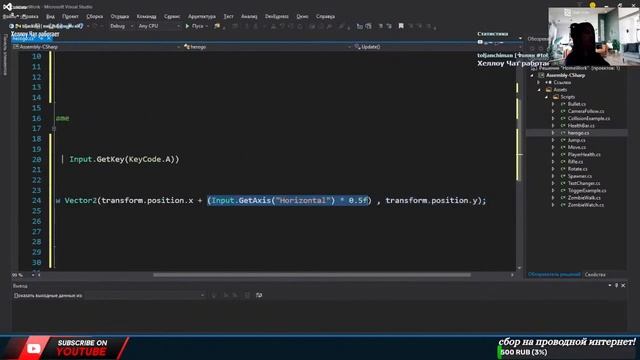Select TextChanger.cs in Solution Explorer
The image size is (640, 360).
coord(584,183)
